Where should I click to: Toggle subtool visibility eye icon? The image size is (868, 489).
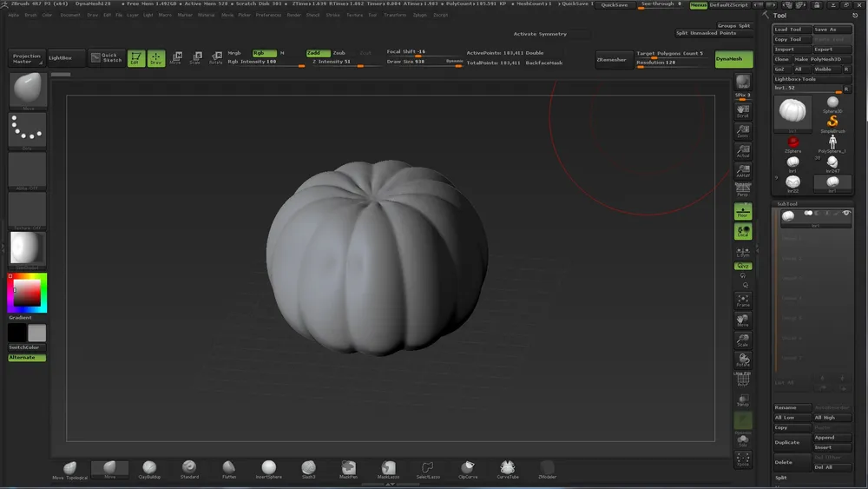tap(846, 213)
